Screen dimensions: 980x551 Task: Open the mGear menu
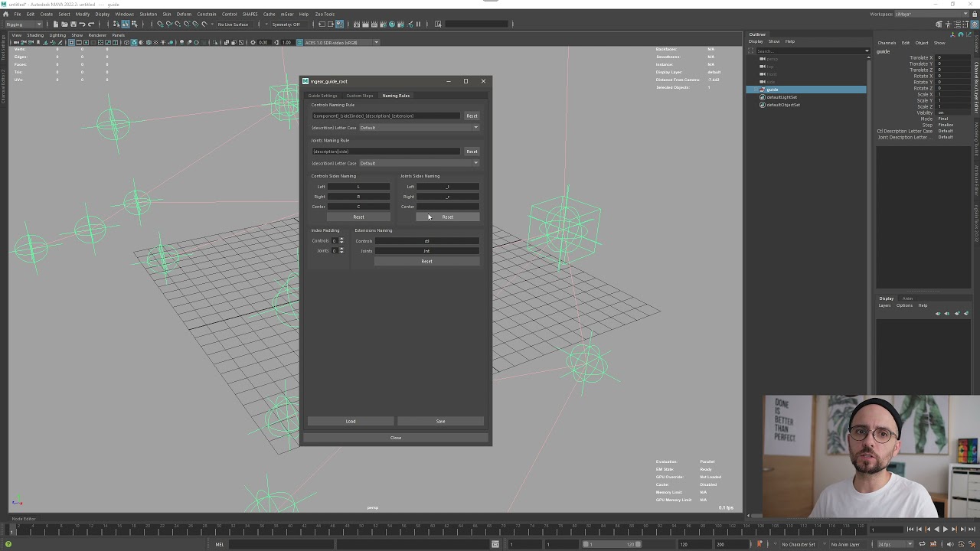tap(287, 14)
